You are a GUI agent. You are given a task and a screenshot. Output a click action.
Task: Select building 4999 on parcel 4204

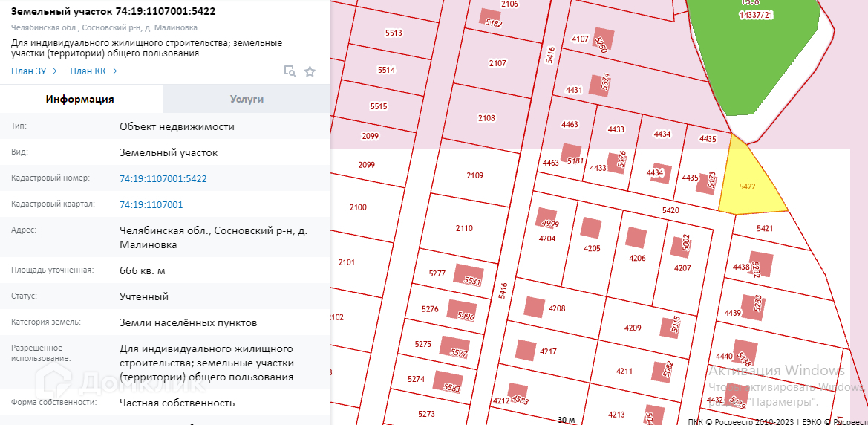pos(547,217)
